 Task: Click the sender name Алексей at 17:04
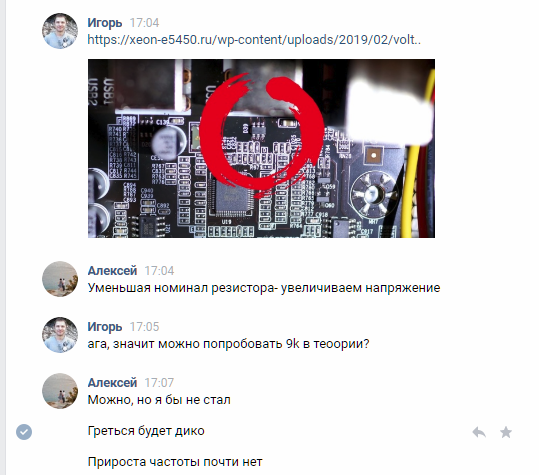[112, 270]
